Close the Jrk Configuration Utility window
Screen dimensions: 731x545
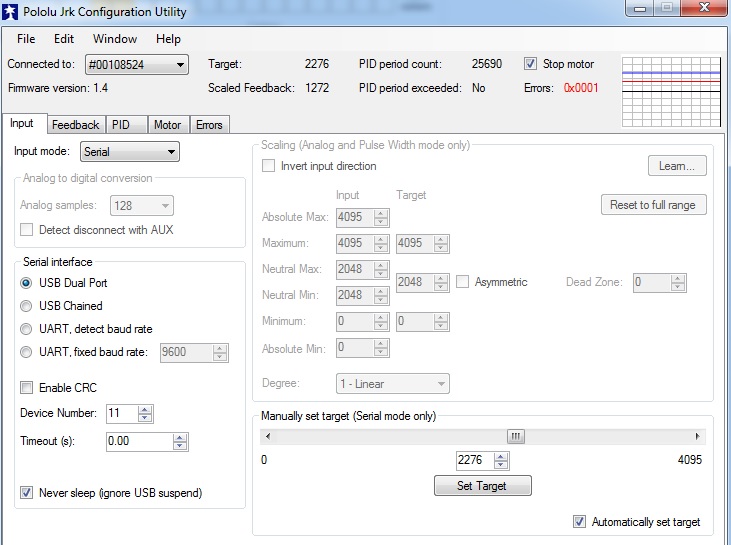click(x=704, y=8)
